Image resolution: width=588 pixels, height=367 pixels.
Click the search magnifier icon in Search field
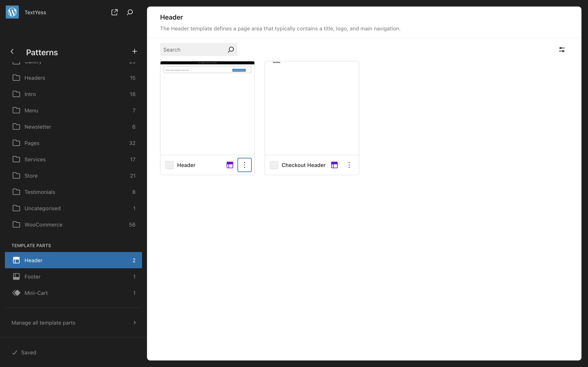pos(231,50)
